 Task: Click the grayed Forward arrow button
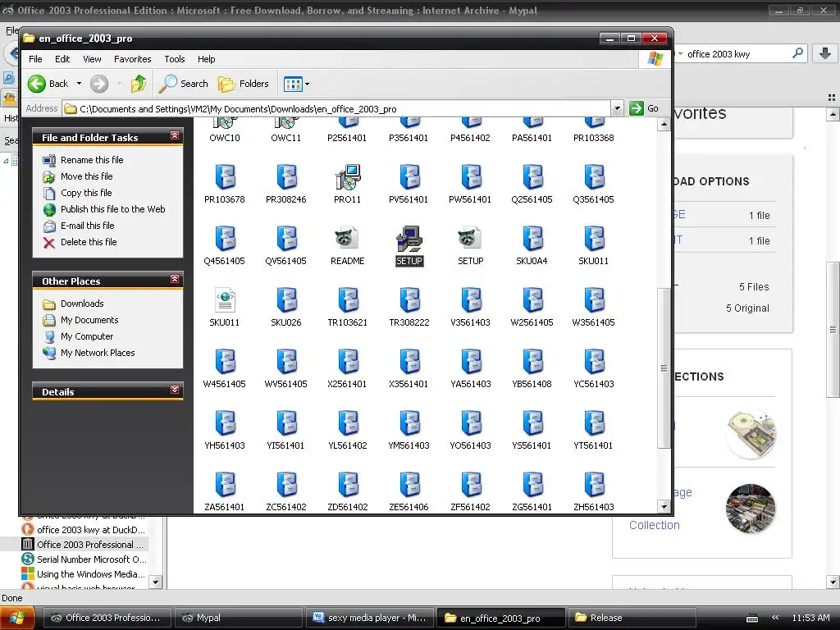click(99, 84)
